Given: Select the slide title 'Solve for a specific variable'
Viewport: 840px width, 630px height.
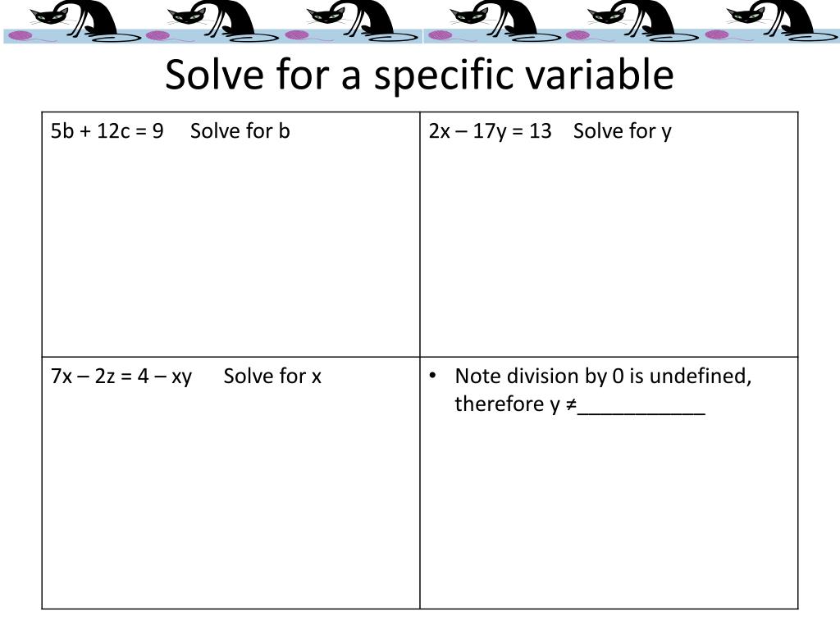Looking at the screenshot, I should tap(419, 75).
